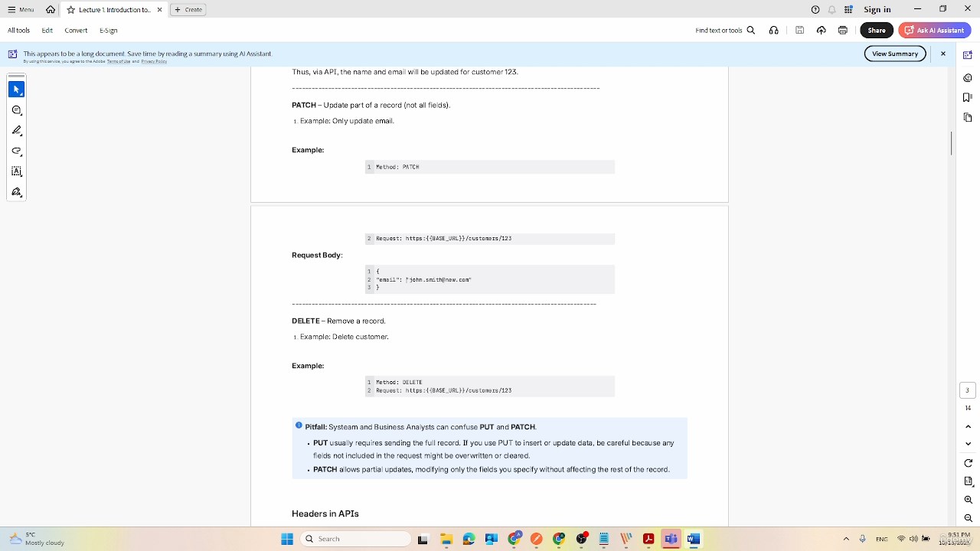
Task: Click the vertical document scrollbar thumb
Action: (952, 143)
